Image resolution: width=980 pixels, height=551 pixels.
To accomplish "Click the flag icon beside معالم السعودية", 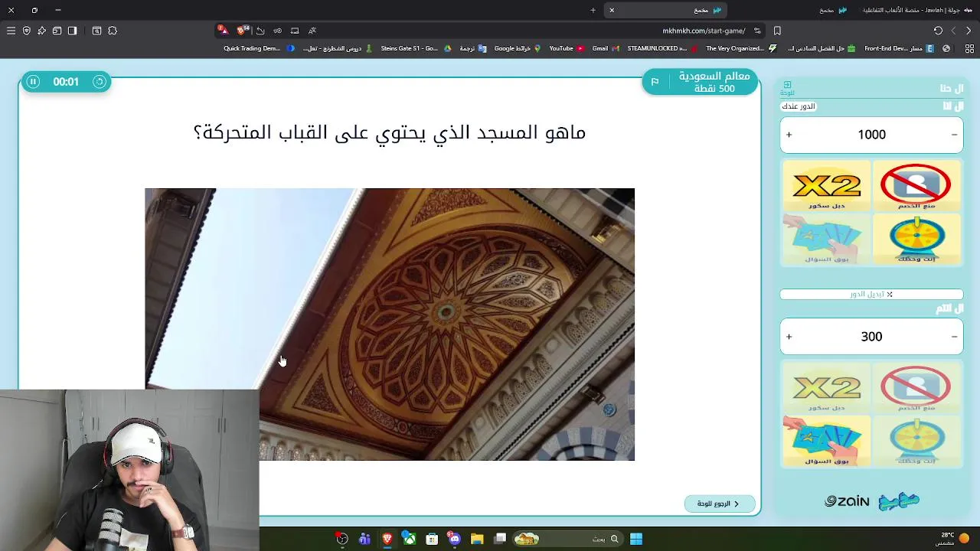I will pos(655,82).
